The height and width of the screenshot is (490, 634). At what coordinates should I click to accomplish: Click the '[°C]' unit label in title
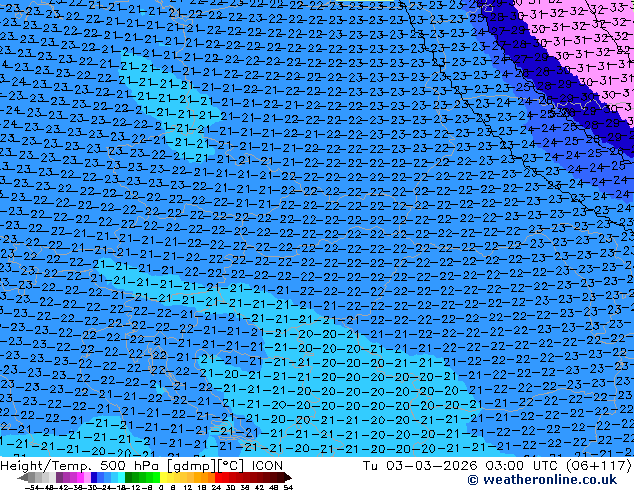231,466
